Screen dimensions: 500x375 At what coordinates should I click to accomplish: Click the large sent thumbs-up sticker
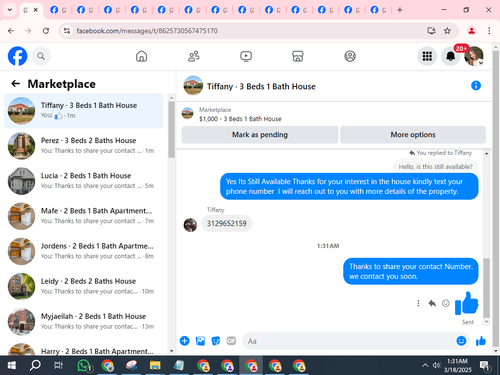pos(467,303)
